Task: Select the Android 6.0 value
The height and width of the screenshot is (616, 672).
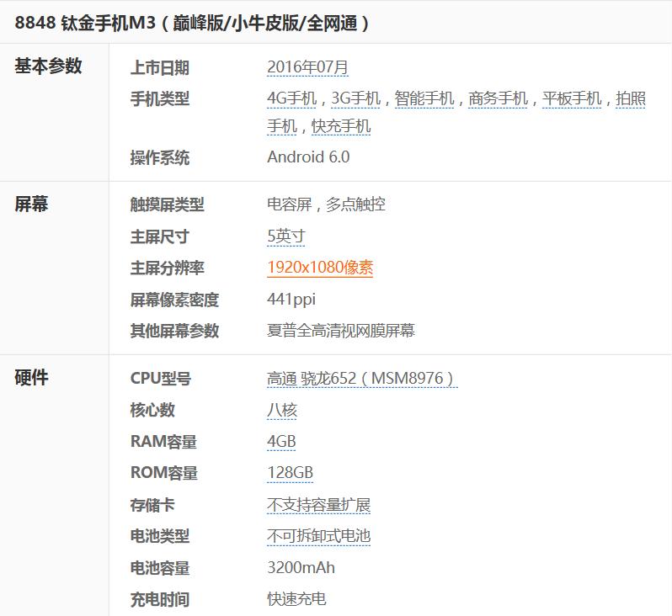Action: click(308, 157)
